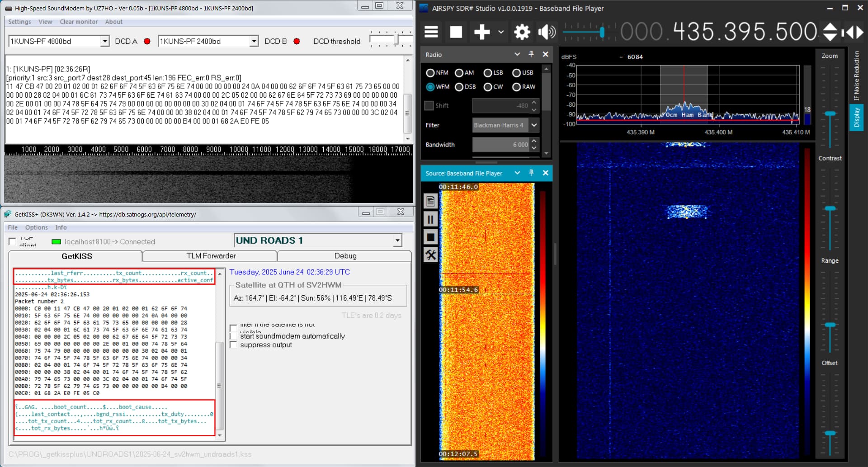Click the Bandwidth 6 000 input field
The image size is (868, 467).
(500, 145)
